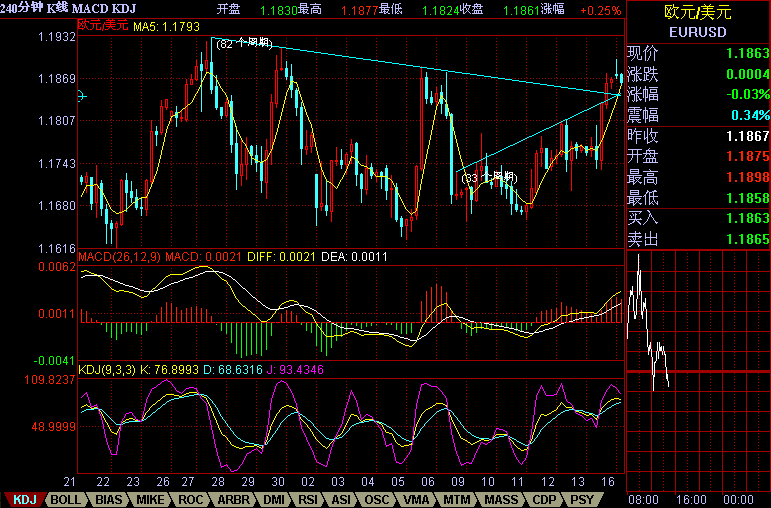Viewport: 771px width, 508px height.
Task: Click the 240分钟 K线 MACD KDJ title
Action: tap(68, 8)
